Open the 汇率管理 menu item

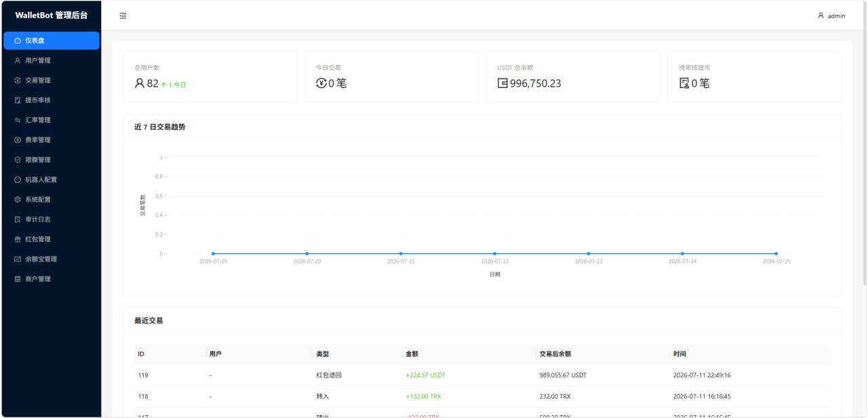pyautogui.click(x=52, y=120)
